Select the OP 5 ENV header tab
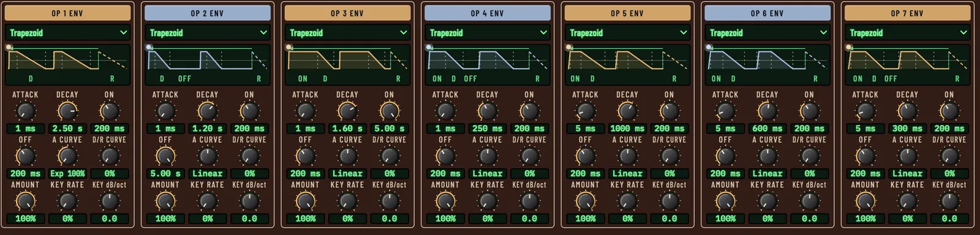Screen dimensions: 980x235 pyautogui.click(x=627, y=13)
